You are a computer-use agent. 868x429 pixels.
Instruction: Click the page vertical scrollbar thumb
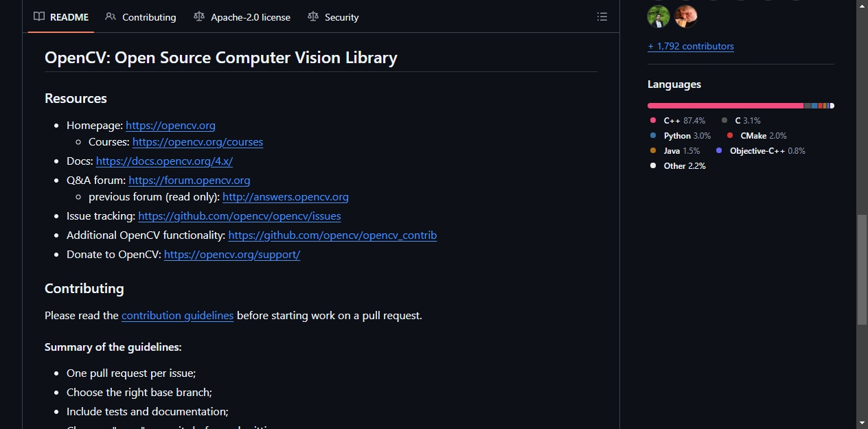863,270
